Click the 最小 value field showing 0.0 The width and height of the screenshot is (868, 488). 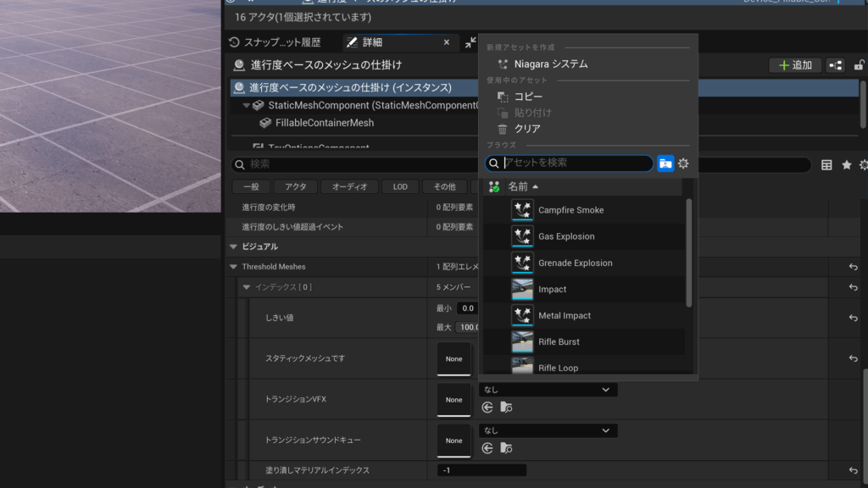pos(467,308)
